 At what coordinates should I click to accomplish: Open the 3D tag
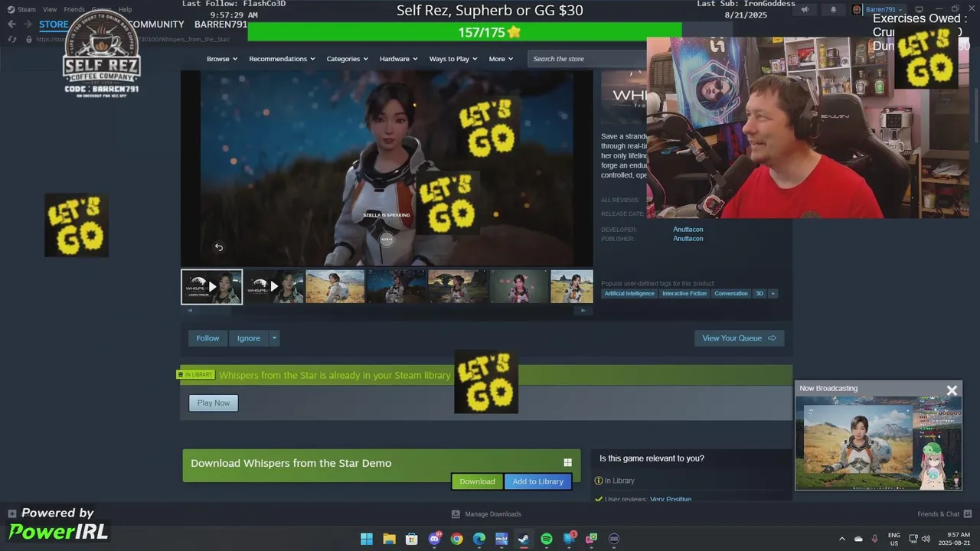759,293
